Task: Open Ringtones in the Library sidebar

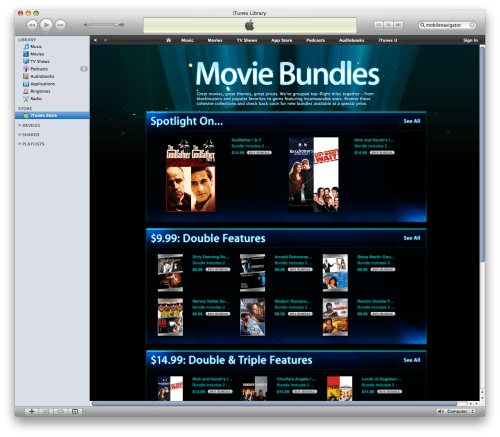Action: coord(40,91)
